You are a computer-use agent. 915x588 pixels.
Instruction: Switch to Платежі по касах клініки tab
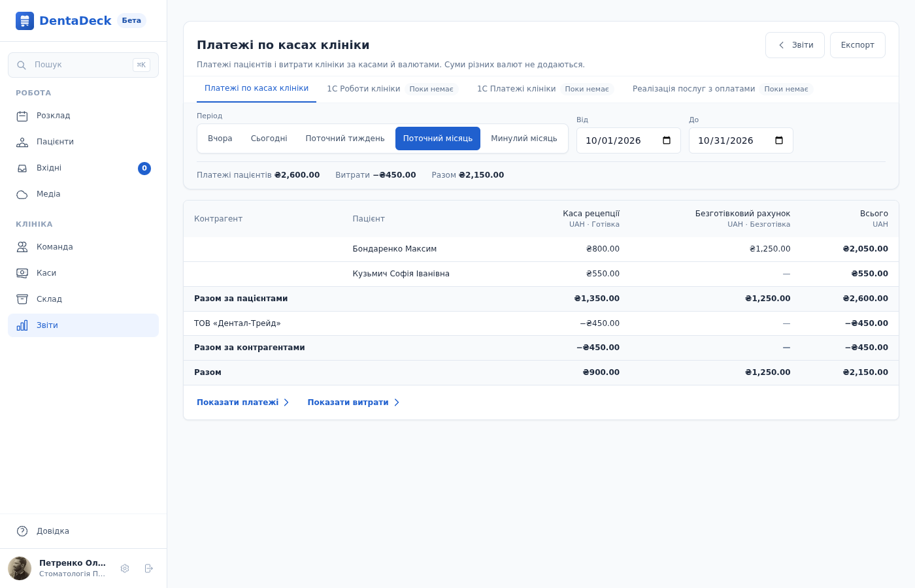coord(256,89)
